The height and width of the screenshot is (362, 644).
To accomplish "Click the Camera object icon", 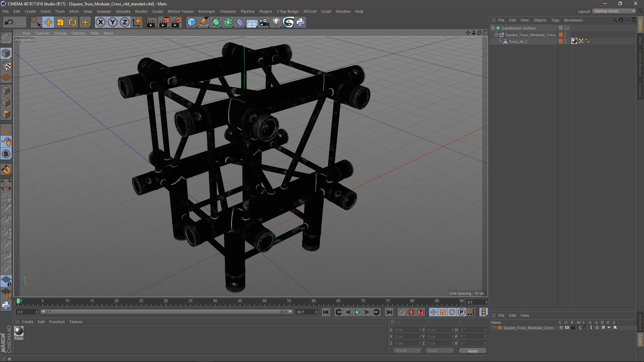I will [264, 22].
